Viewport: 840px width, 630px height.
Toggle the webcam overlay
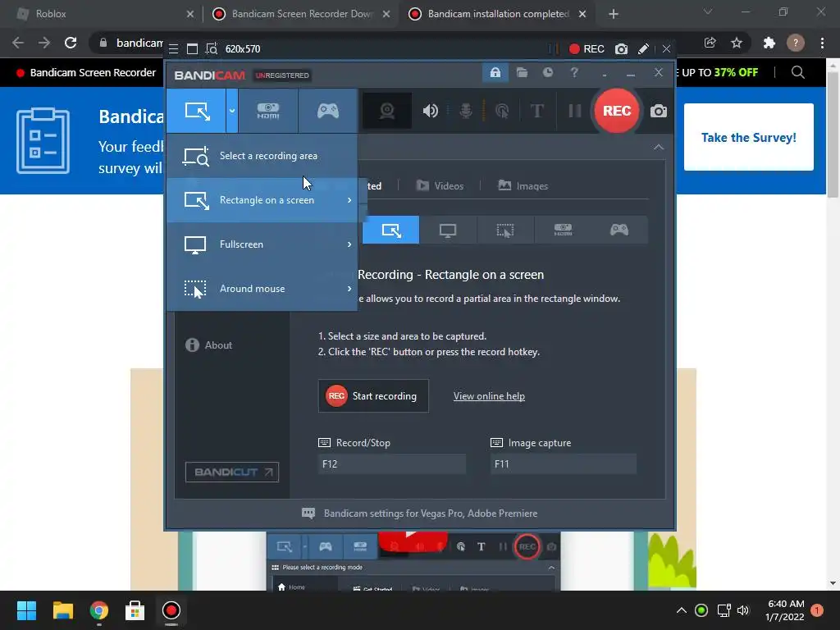[387, 111]
